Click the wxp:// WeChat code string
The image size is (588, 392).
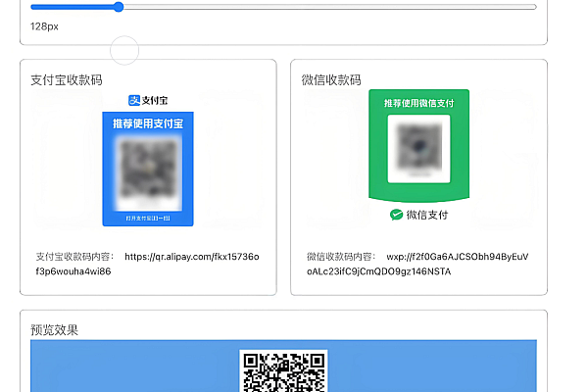(x=417, y=264)
